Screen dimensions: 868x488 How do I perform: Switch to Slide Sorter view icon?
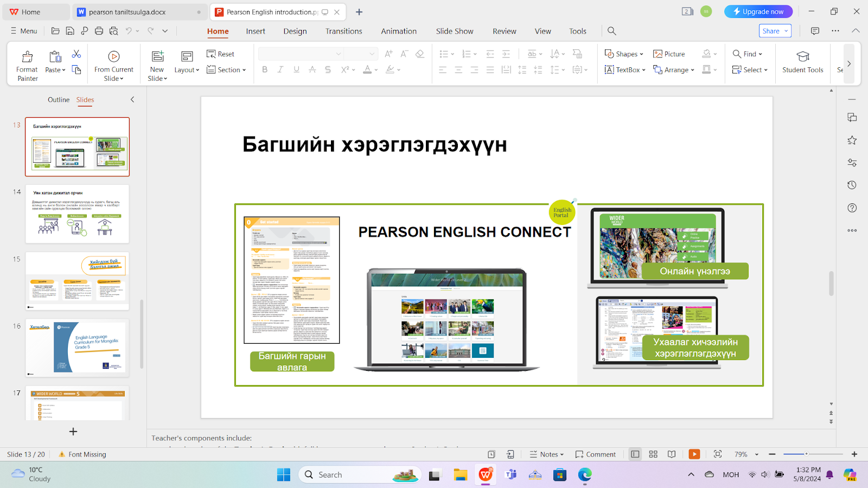click(x=653, y=454)
